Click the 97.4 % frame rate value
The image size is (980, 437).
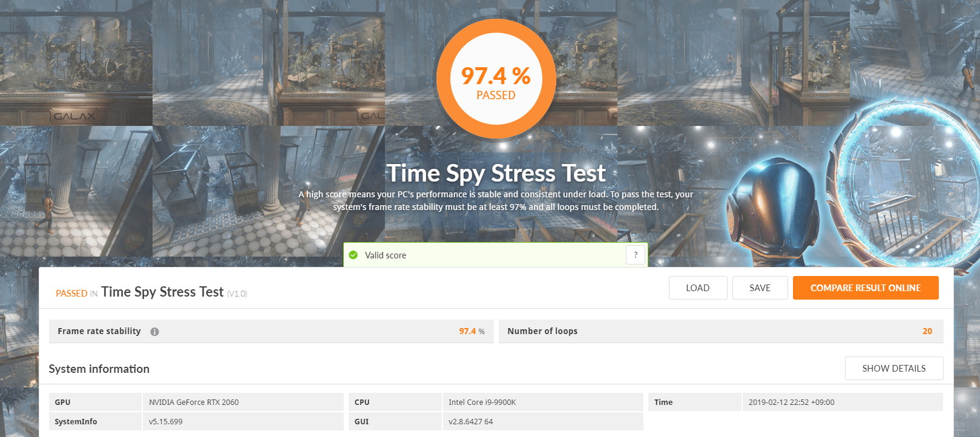(x=472, y=331)
